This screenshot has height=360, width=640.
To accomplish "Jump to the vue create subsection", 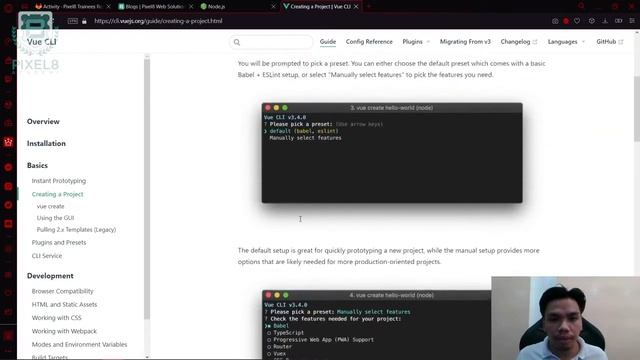I will pos(50,207).
